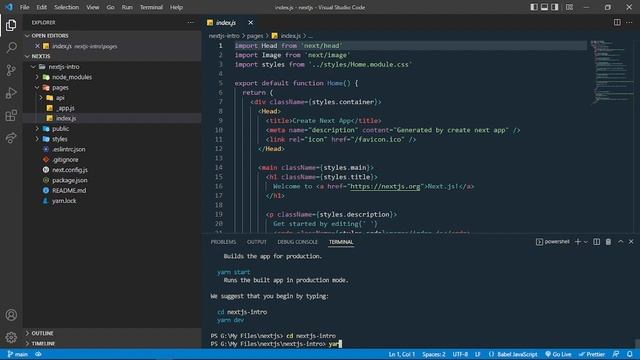Click the feedback icon in status bar
The height and width of the screenshot is (360, 640).
(x=616, y=354)
